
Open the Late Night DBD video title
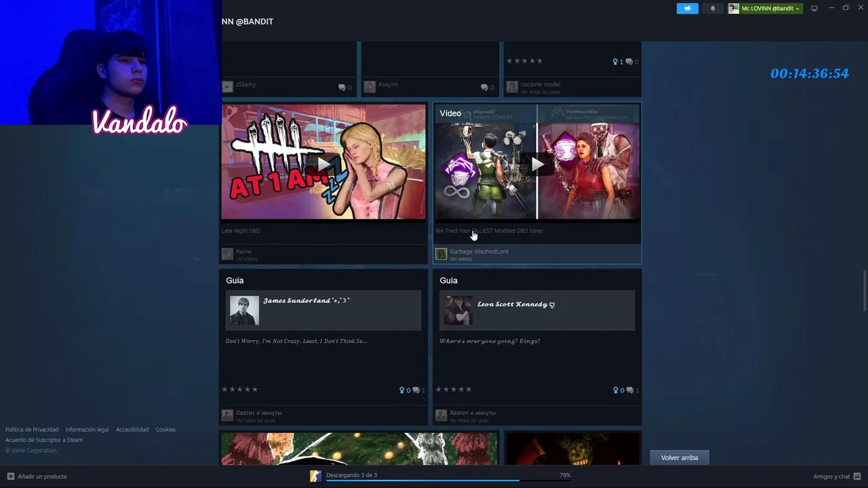pos(241,230)
